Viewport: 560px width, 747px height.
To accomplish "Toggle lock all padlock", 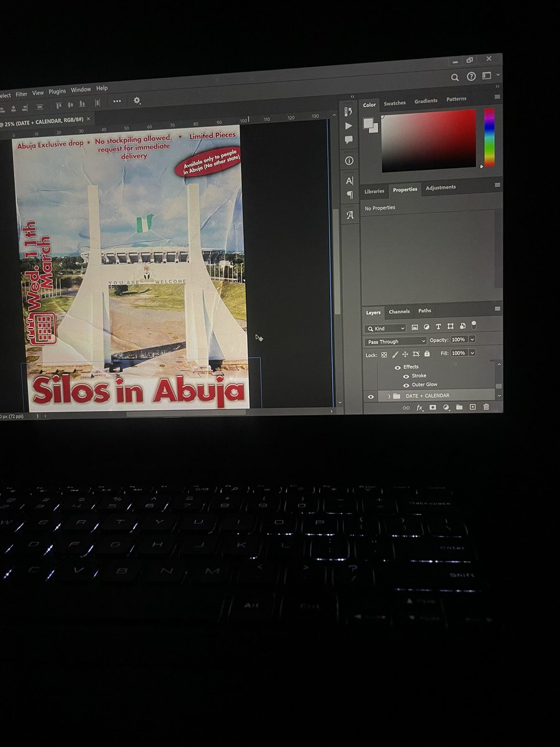I will (x=427, y=354).
